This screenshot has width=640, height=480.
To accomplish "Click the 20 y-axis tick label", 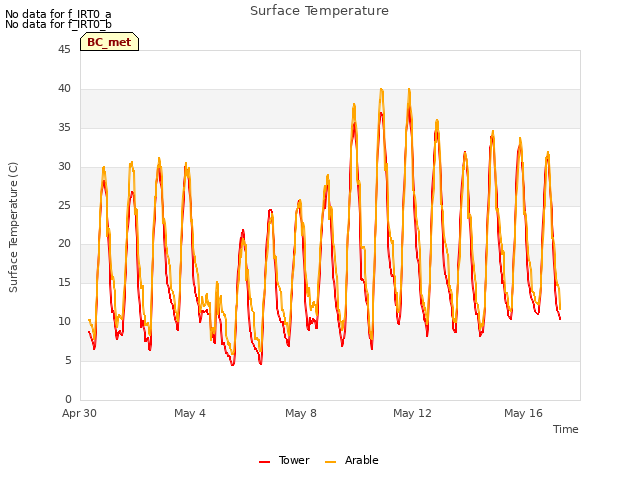I will (x=64, y=244).
